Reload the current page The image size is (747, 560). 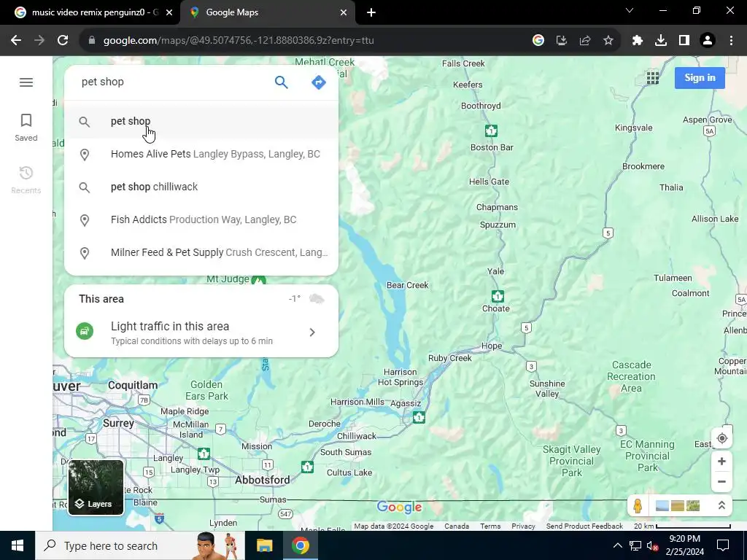pos(63,41)
